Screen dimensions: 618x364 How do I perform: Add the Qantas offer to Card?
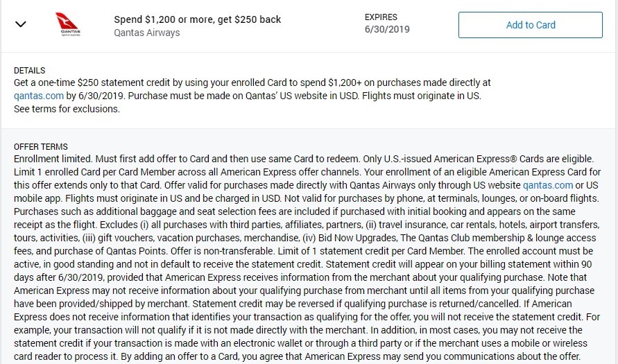tap(530, 25)
